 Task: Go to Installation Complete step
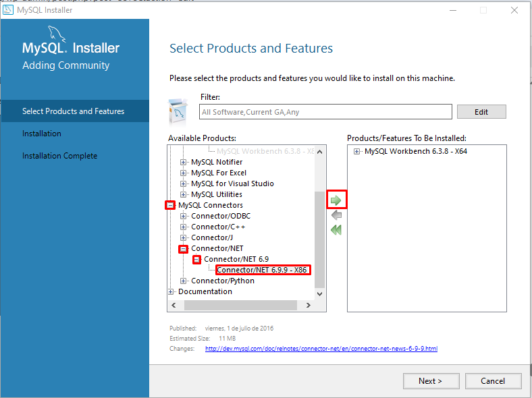pos(59,156)
